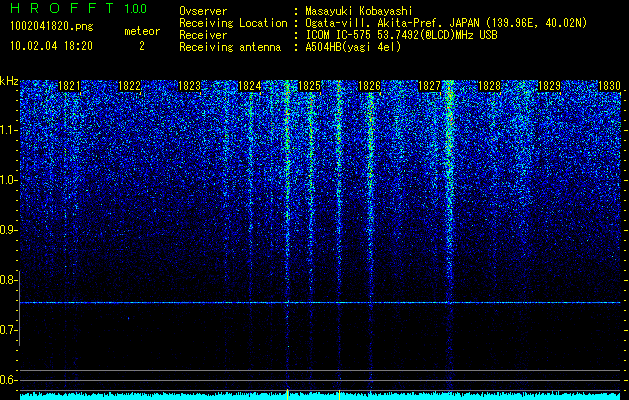This screenshot has height=400, width=629.
Task: Click the 0.9 kHz axis label
Action: pos(9,230)
